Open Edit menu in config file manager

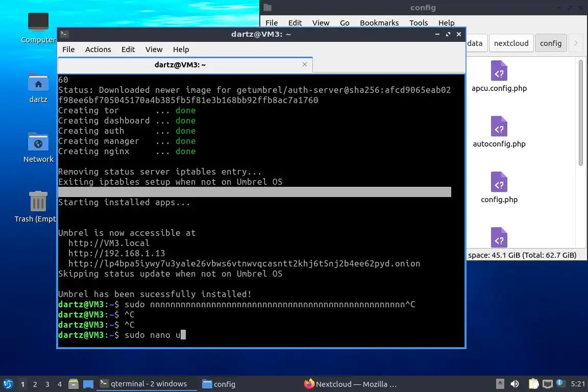[295, 23]
